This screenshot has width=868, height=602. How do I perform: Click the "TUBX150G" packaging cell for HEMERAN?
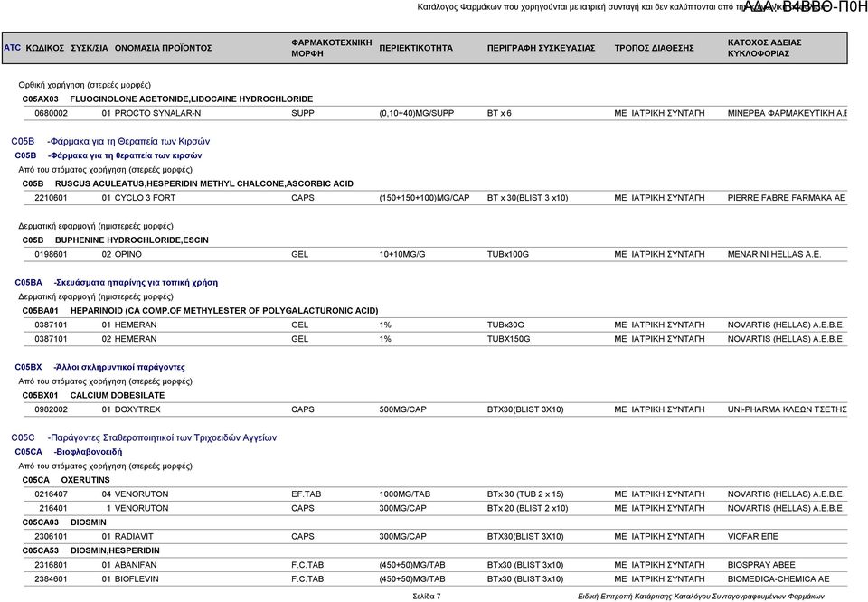click(x=508, y=339)
